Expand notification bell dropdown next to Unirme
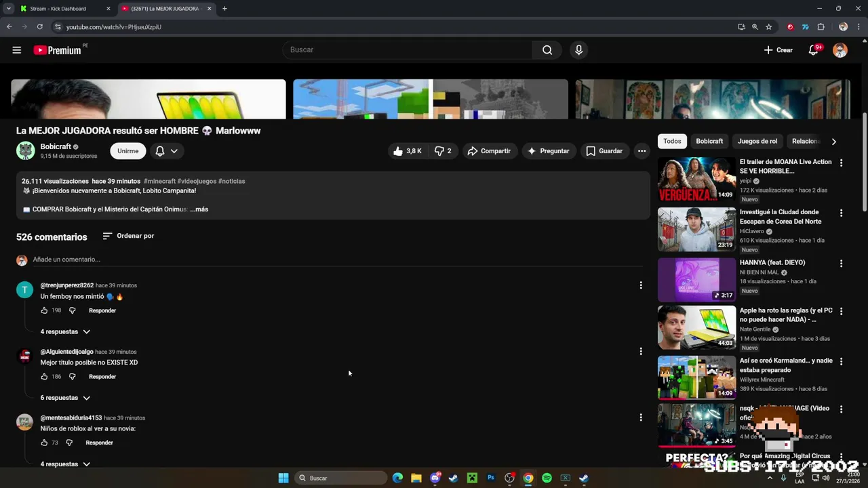 click(166, 151)
